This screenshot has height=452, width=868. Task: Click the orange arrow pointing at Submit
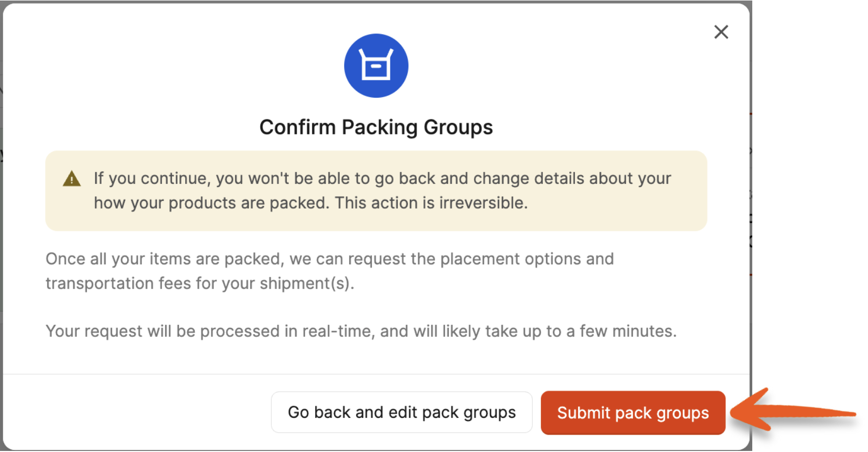[x=794, y=411]
